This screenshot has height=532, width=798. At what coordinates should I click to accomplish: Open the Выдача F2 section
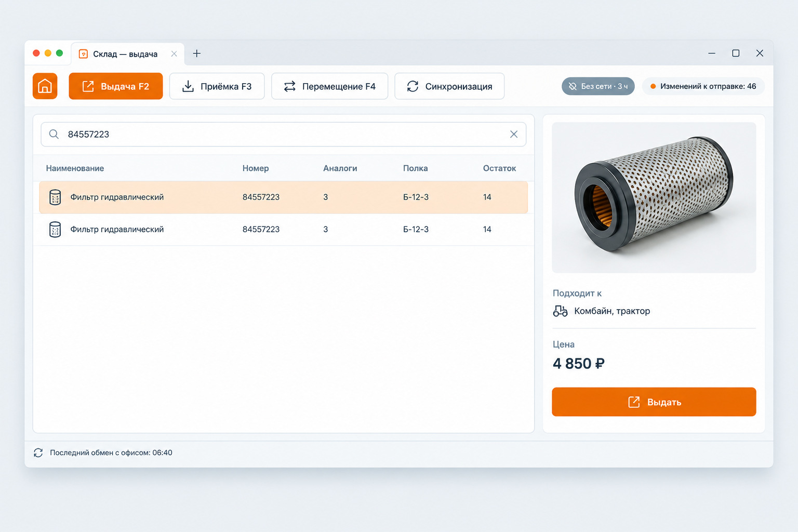coord(116,86)
